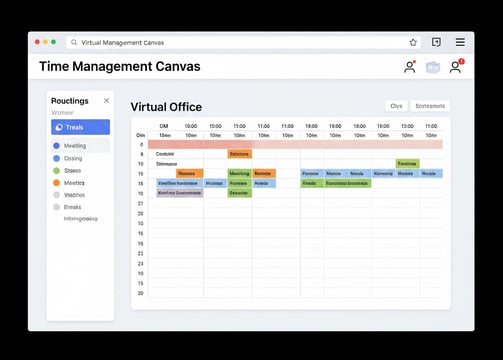503x360 pixels.
Task: Toggle the gray dot category above Breaks
Action: (x=57, y=195)
